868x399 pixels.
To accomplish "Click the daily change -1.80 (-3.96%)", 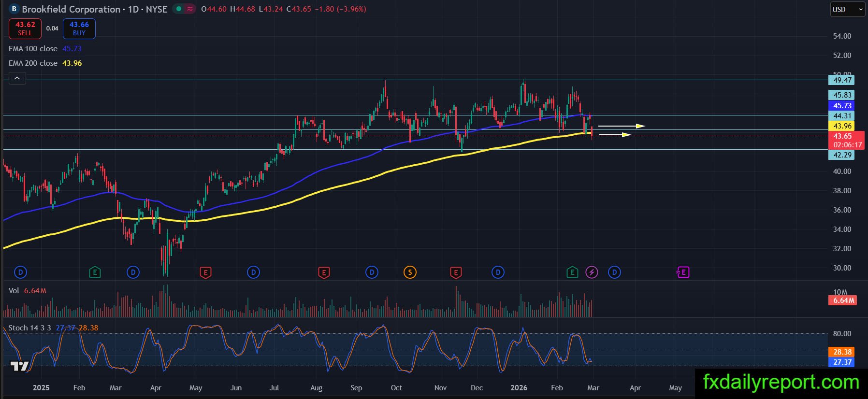I will tap(340, 9).
